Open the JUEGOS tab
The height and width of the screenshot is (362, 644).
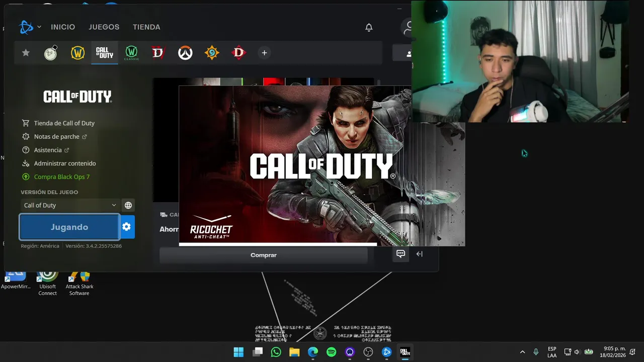click(104, 27)
